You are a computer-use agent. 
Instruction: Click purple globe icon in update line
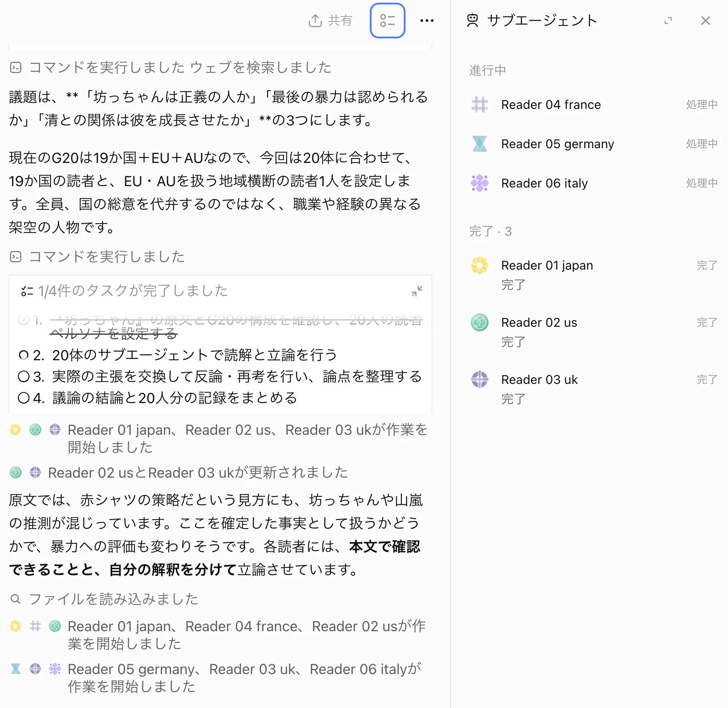pos(35,472)
